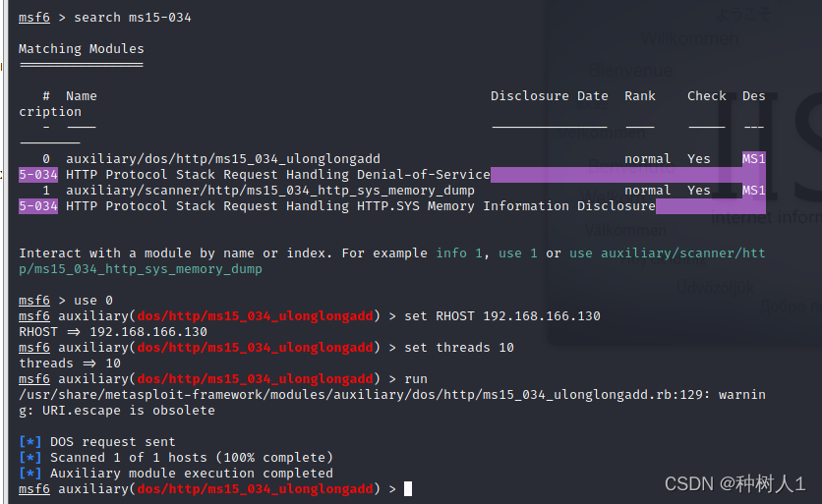The width and height of the screenshot is (822, 504).
Task: Select module path auxiliary/scanner/http/ms15_034_http_sys_memory_dump in results
Action: (x=270, y=191)
